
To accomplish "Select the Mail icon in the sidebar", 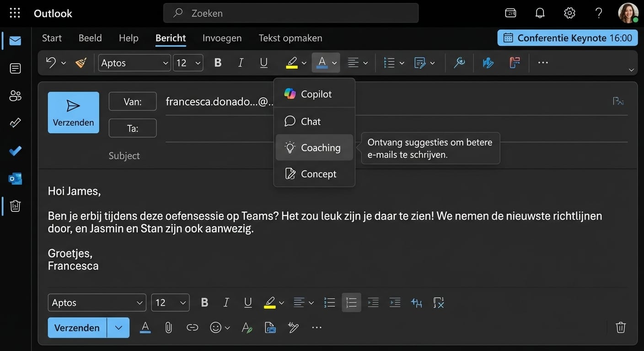I will pos(15,41).
